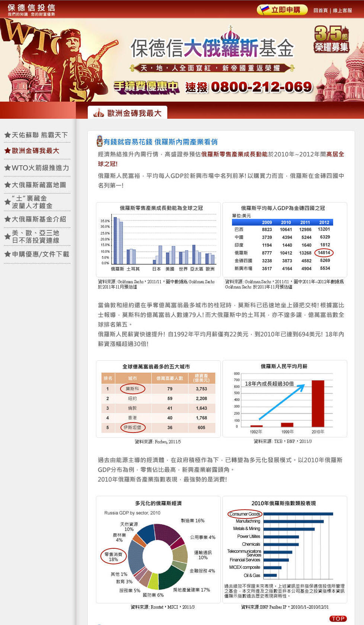
Task: Open sidebar item 歐洲金磚我最大
Action: [x=35, y=151]
